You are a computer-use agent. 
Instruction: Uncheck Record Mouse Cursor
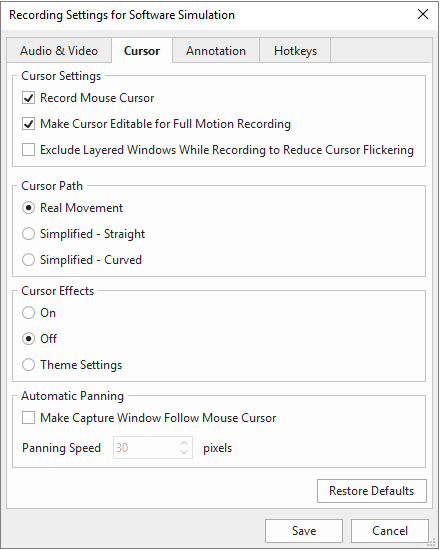click(28, 98)
